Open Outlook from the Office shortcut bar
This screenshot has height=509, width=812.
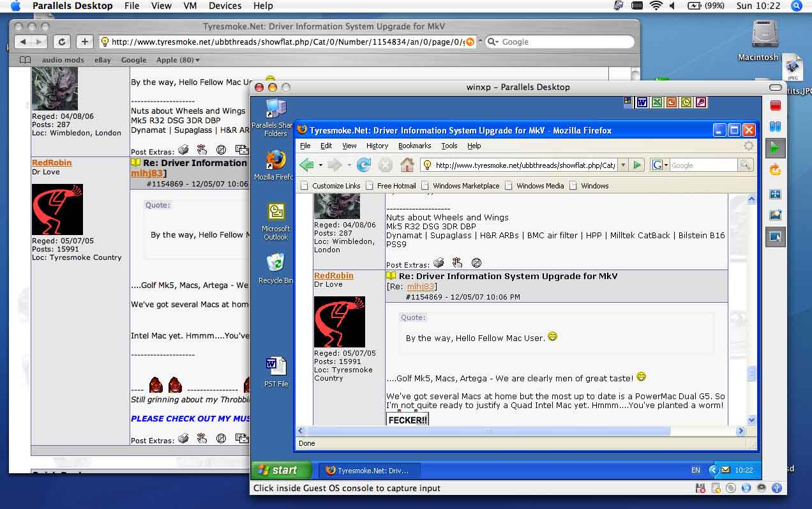pos(686,102)
